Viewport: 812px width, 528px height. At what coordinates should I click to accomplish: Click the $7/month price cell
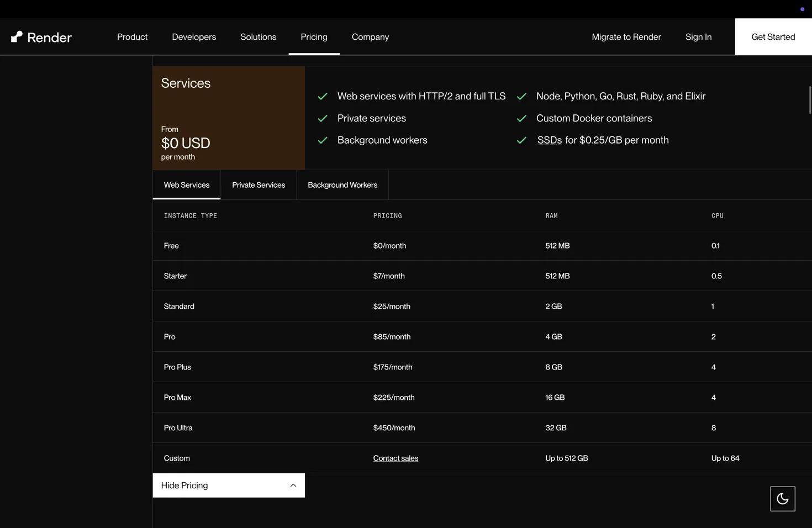pyautogui.click(x=389, y=276)
